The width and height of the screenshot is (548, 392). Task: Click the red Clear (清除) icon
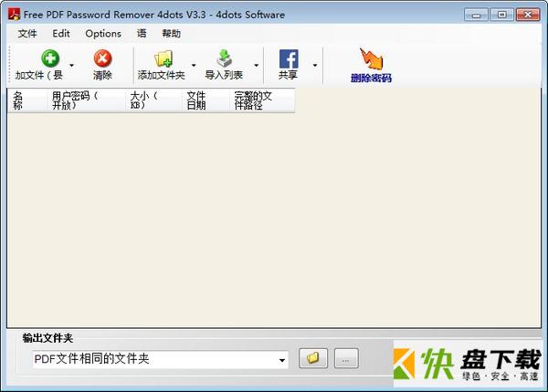click(x=102, y=58)
